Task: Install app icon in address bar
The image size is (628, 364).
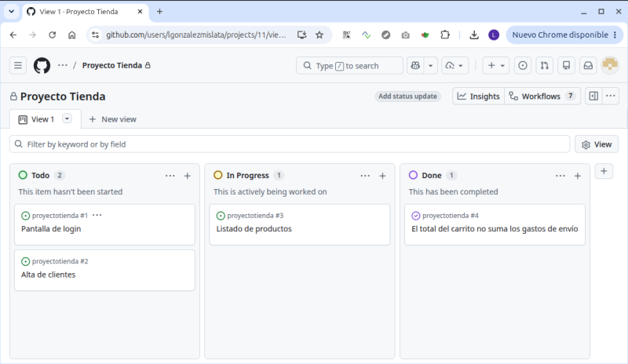Action: point(301,35)
